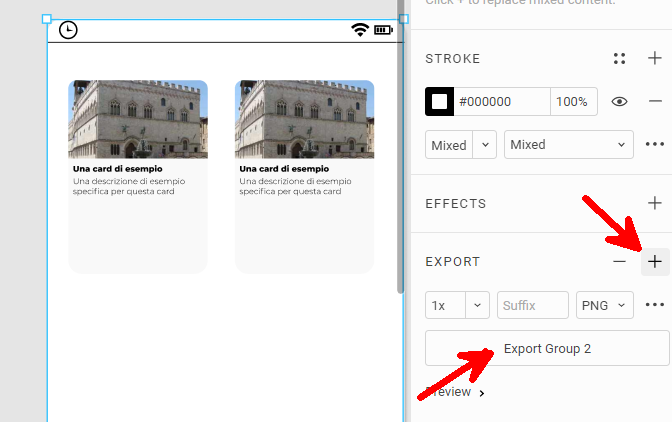Click the stroke styles four-dot icon

pyautogui.click(x=619, y=59)
